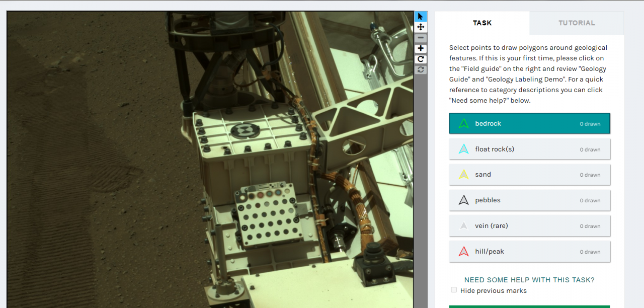Screen dimensions: 644x308
Task: Click the zoom out minus button
Action: coord(421,38)
